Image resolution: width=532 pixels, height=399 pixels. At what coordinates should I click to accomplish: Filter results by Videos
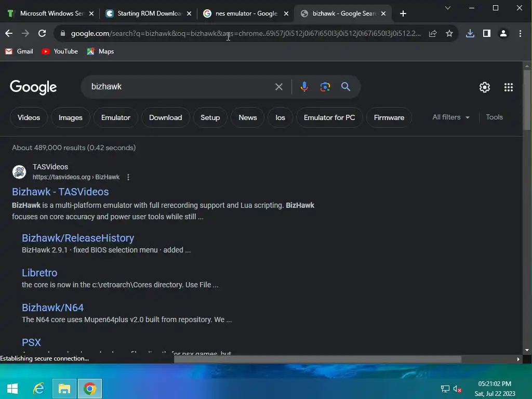[29, 117]
